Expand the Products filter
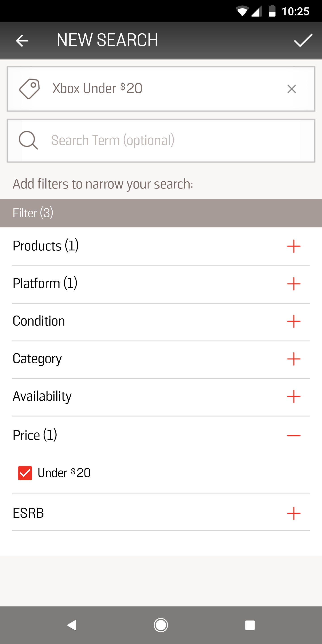 [294, 246]
